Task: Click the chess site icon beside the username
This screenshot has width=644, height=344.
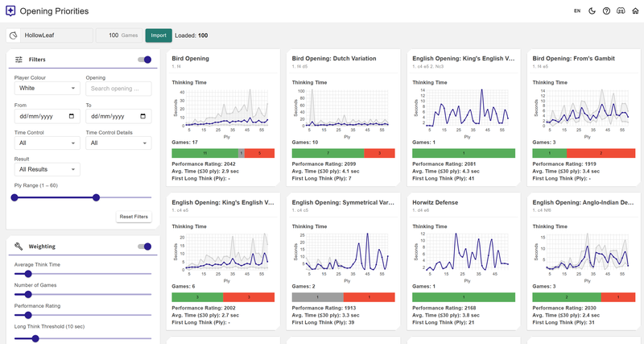Action: [x=13, y=35]
